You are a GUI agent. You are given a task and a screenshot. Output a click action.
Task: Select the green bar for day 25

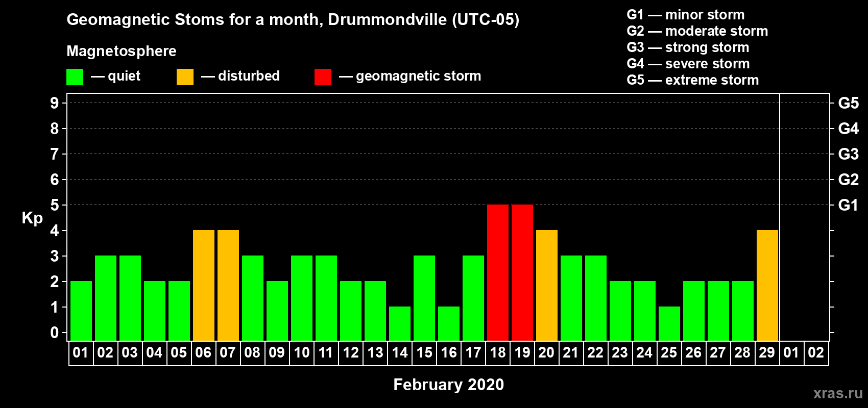click(669, 323)
